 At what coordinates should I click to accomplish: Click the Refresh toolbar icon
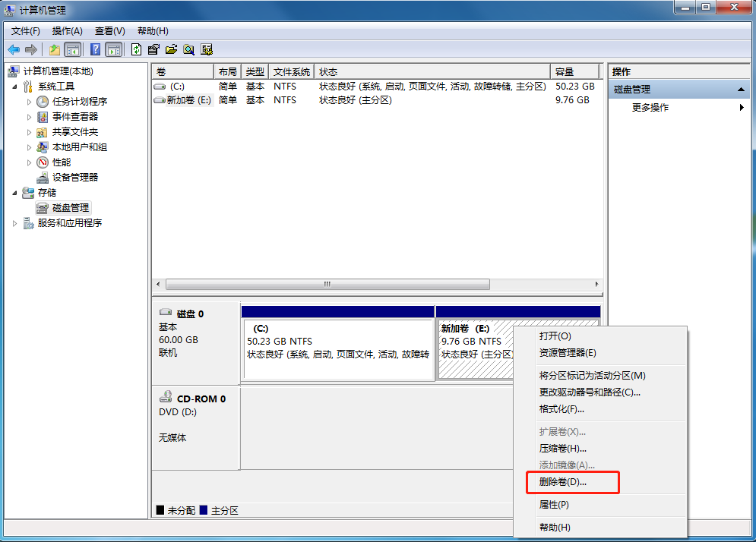click(x=137, y=49)
